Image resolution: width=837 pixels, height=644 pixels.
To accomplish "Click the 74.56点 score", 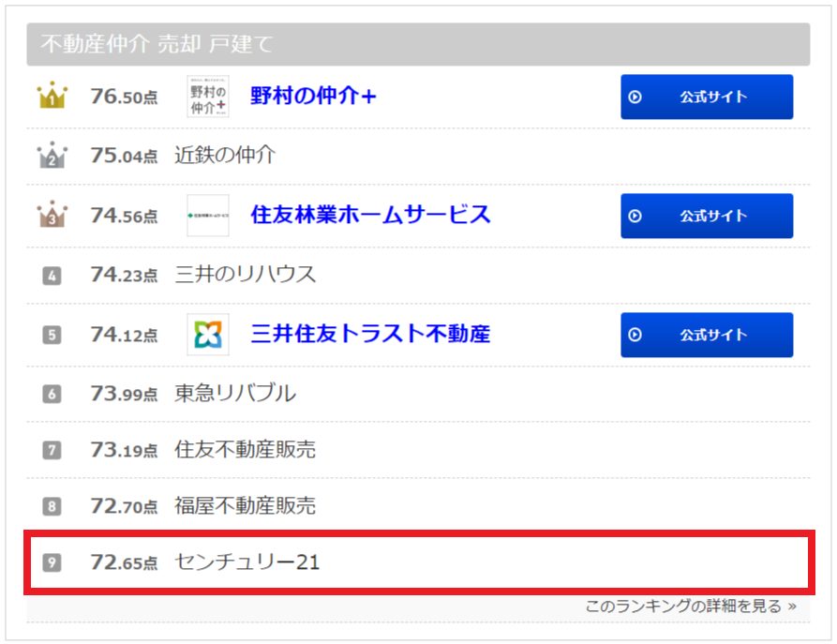I will (x=124, y=216).
